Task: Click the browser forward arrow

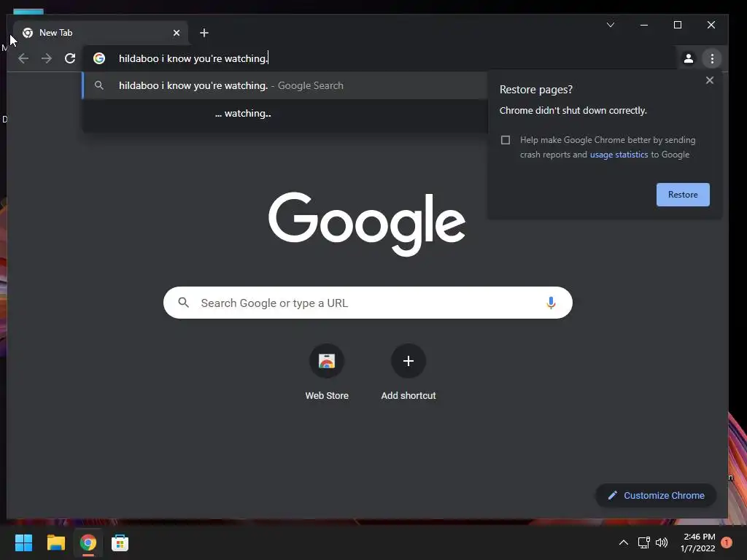Action: (46, 58)
